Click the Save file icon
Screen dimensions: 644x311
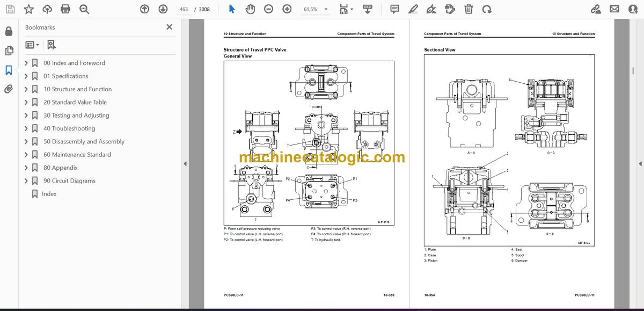tap(11, 9)
